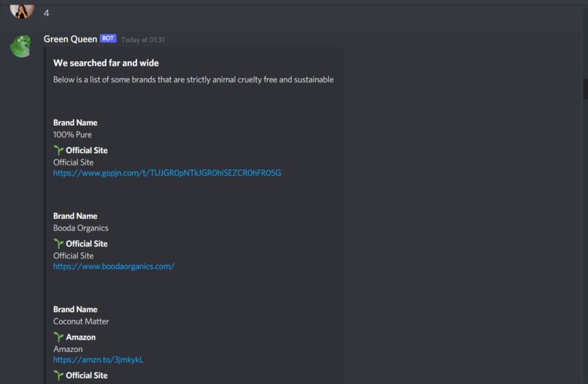Click the BOT badge beside Green Queen
Viewport: 588px width, 384px height.
(x=108, y=38)
